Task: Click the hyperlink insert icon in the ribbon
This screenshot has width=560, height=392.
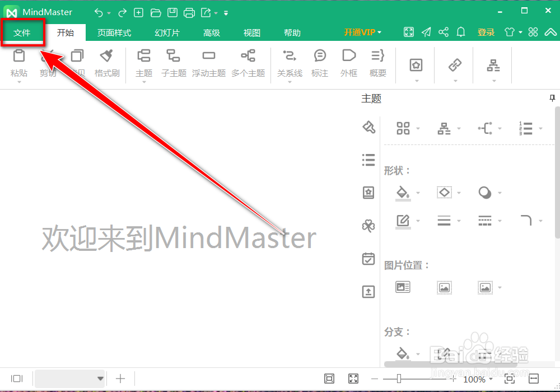Action: 454,66
